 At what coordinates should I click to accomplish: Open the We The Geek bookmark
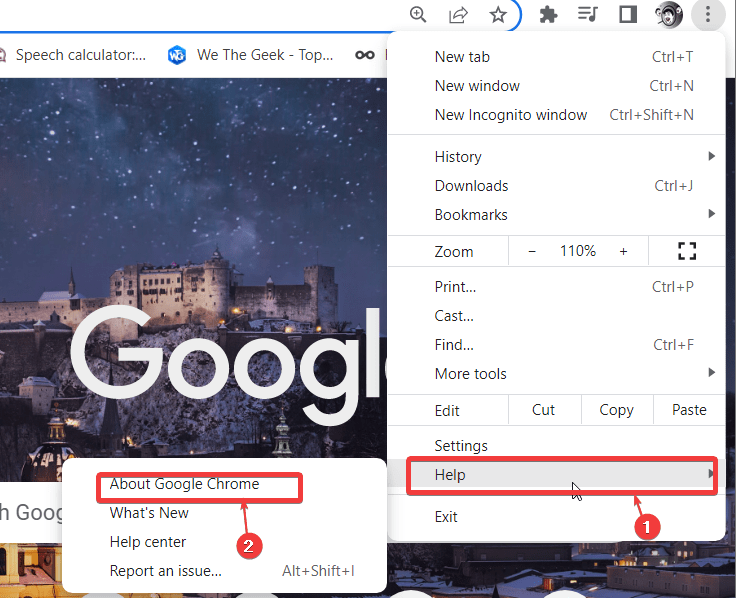pos(251,55)
